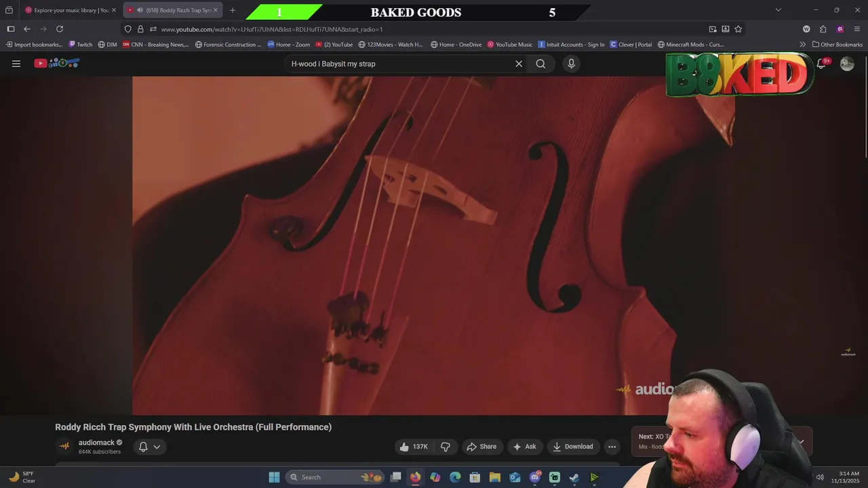Open the audiomack channel name link

[96, 443]
